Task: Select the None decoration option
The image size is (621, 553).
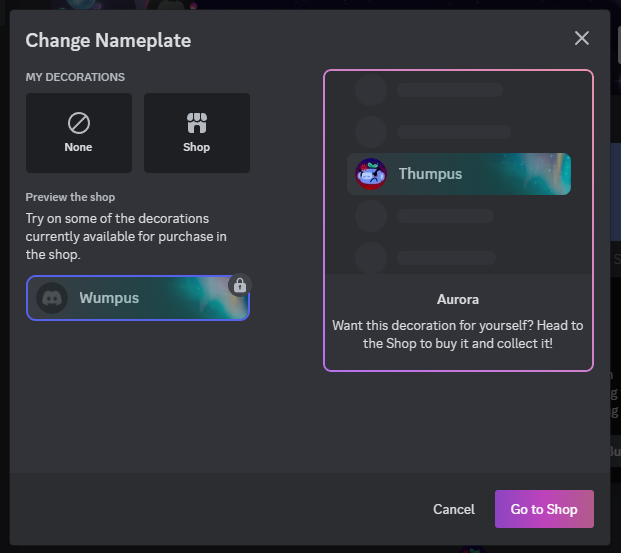Action: pyautogui.click(x=79, y=133)
